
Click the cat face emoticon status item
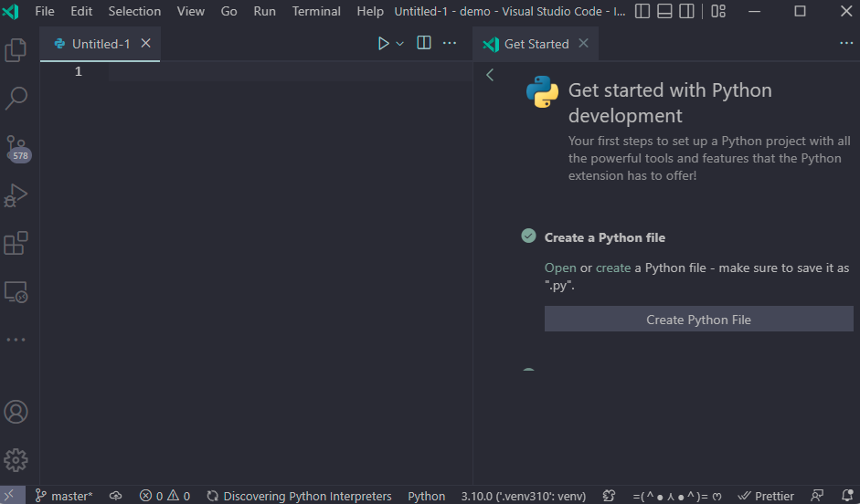(677, 496)
